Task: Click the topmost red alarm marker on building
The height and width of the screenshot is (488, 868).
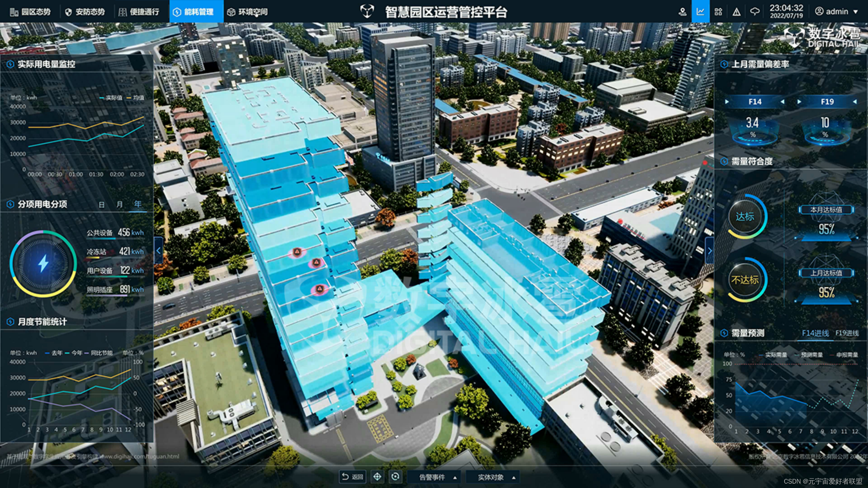Action: pos(297,252)
